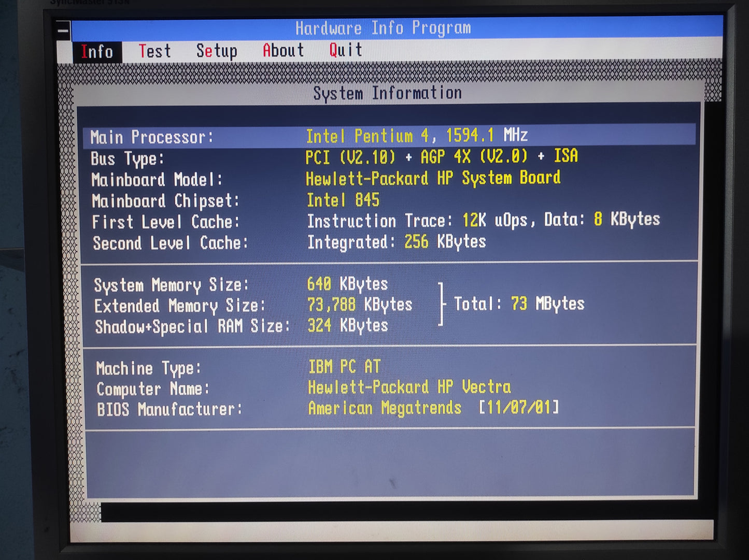749x560 pixels.
Task: Click the system menu box in the title bar corner
Action: tap(63, 31)
